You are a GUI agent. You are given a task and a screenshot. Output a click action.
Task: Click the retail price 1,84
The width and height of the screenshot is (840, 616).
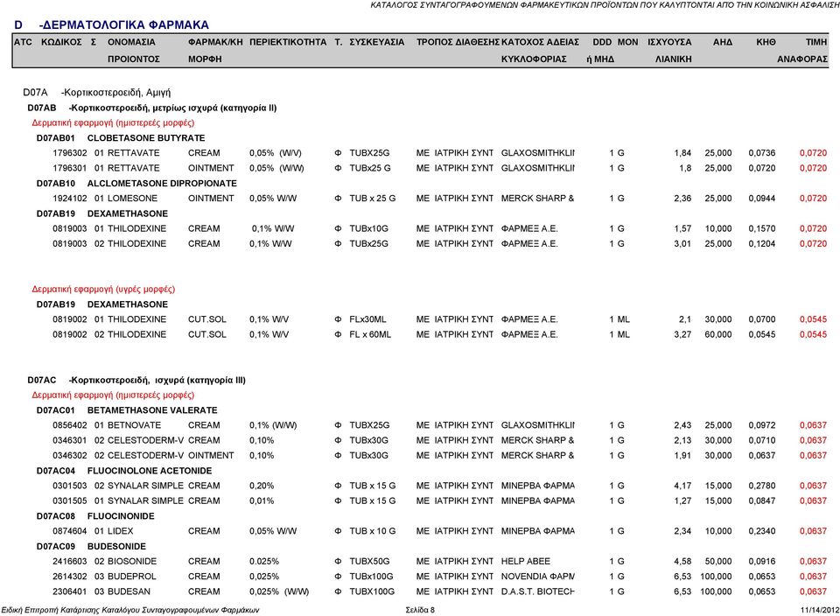tap(682, 153)
